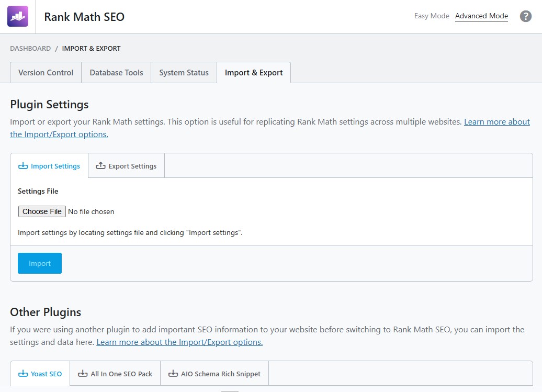Screen dimensions: 542x392
Task: Click the IMPORT & EXPORT breadcrumb text
Action: click(91, 48)
